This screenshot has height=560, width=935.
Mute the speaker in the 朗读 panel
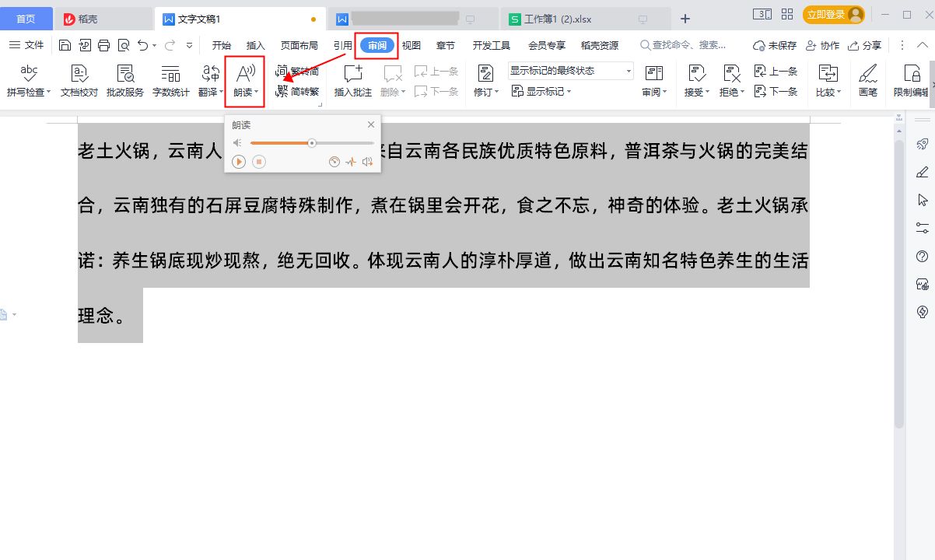236,143
